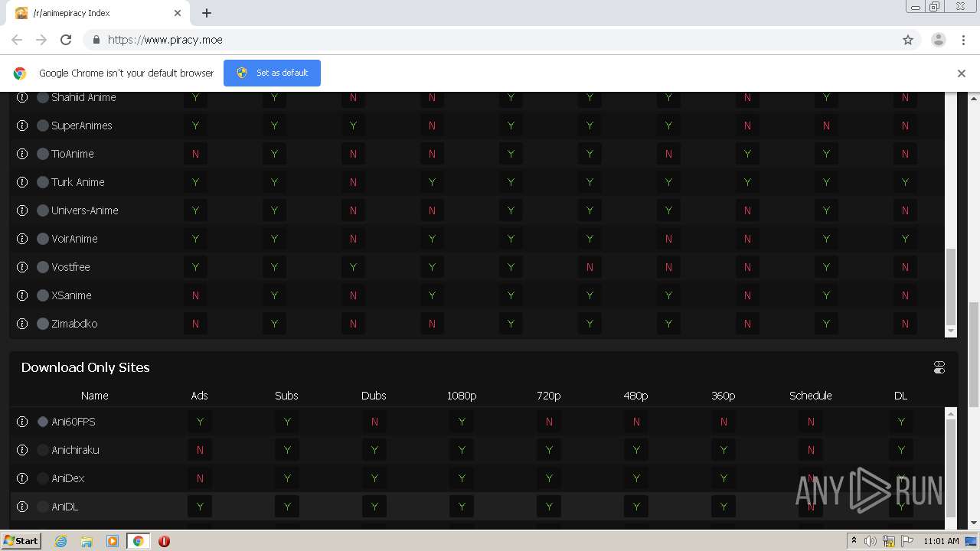Sort download table by DL column
980x551 pixels.
[x=901, y=396]
